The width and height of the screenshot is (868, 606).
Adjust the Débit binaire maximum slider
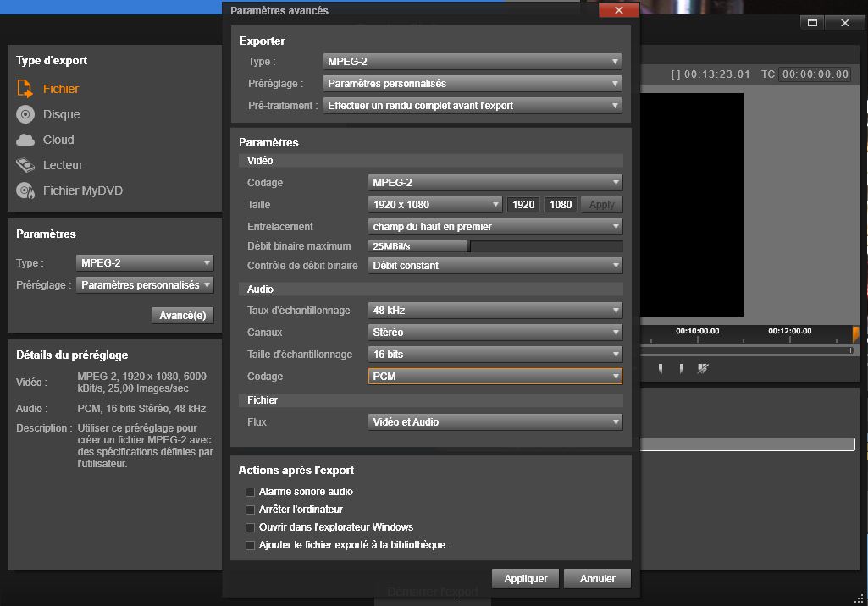[495, 246]
